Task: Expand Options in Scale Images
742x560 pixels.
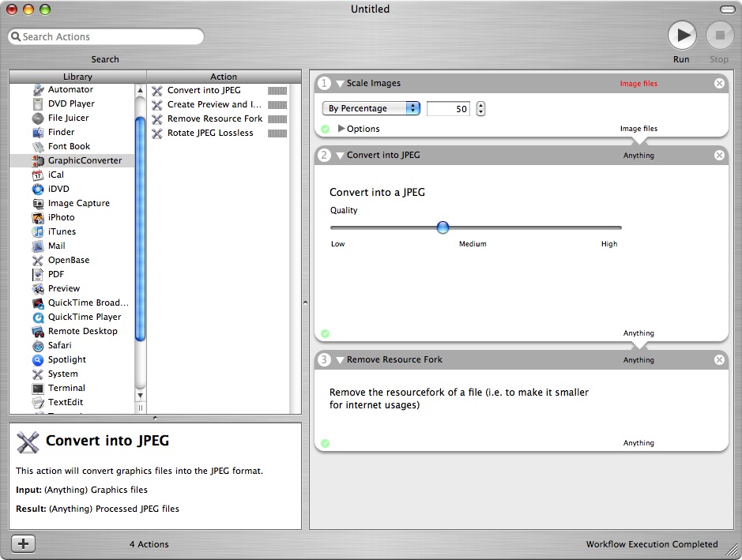Action: [x=341, y=129]
